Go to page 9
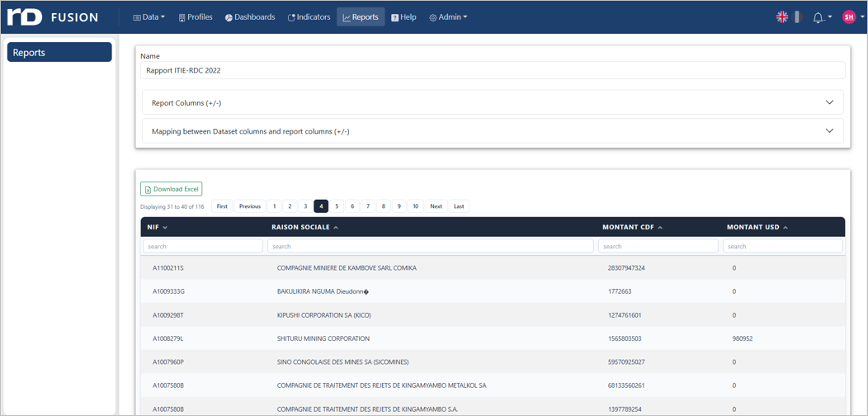The image size is (868, 416). 399,206
